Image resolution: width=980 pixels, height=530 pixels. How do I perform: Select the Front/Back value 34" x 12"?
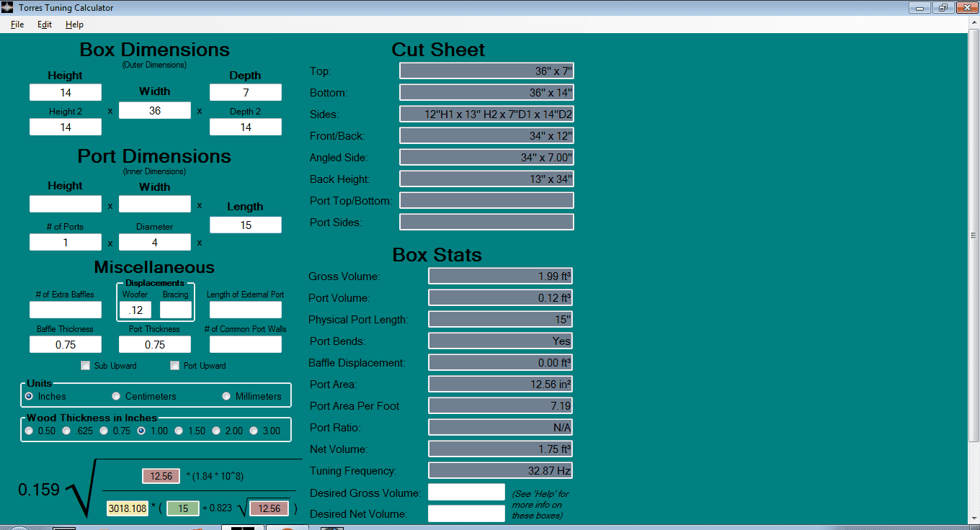click(x=486, y=135)
